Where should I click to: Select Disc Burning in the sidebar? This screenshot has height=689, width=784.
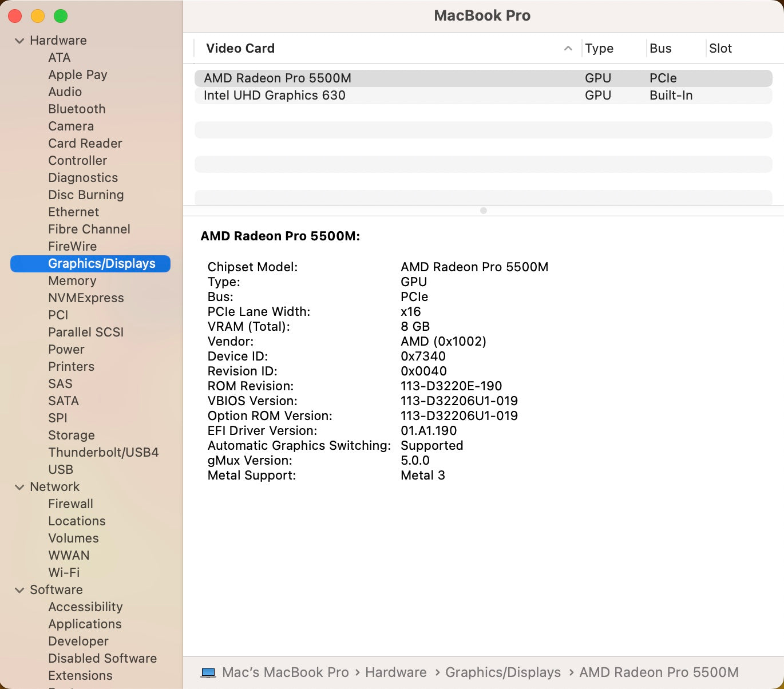pyautogui.click(x=86, y=195)
